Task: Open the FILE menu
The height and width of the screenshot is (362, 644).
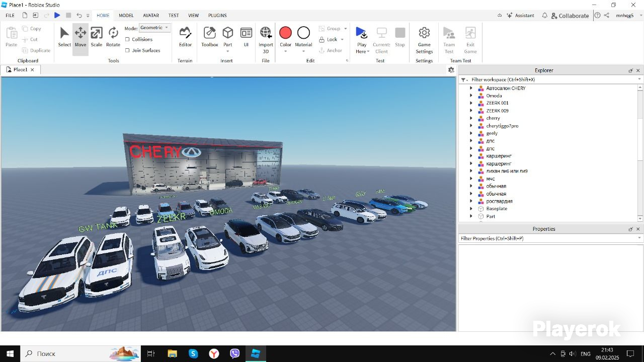Action: 10,16
